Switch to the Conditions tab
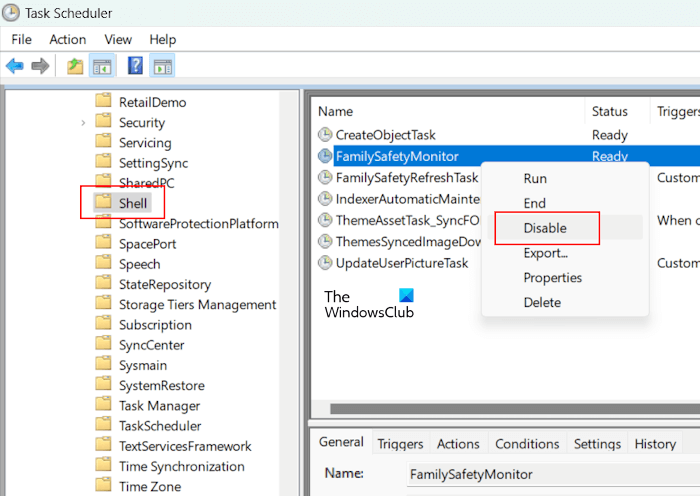 coord(527,444)
